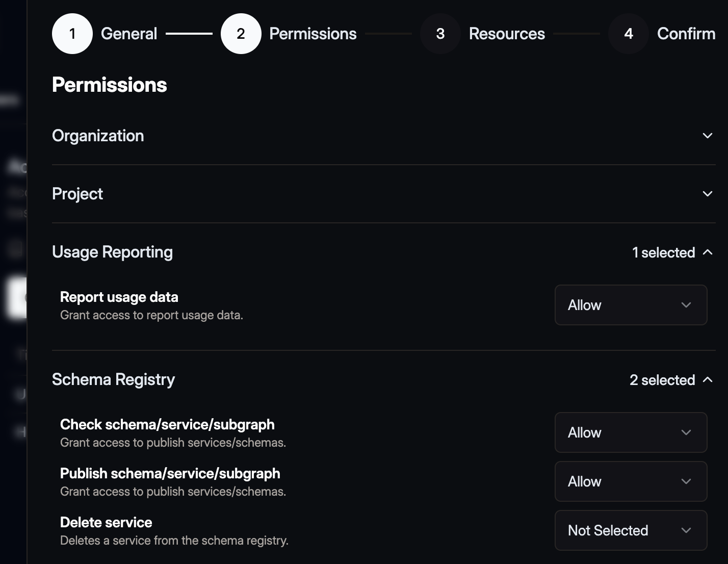Open the Publish schema/service/subgraph Allow dropdown

tap(631, 481)
